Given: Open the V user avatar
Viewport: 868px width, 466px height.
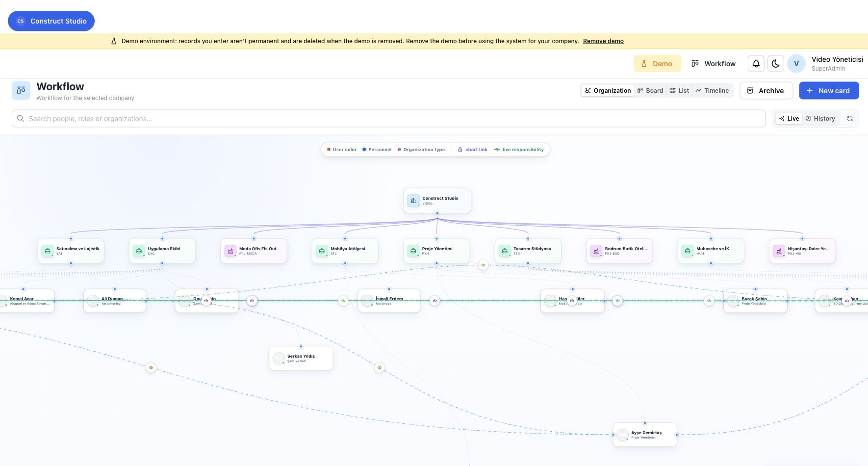Looking at the screenshot, I should pos(796,64).
